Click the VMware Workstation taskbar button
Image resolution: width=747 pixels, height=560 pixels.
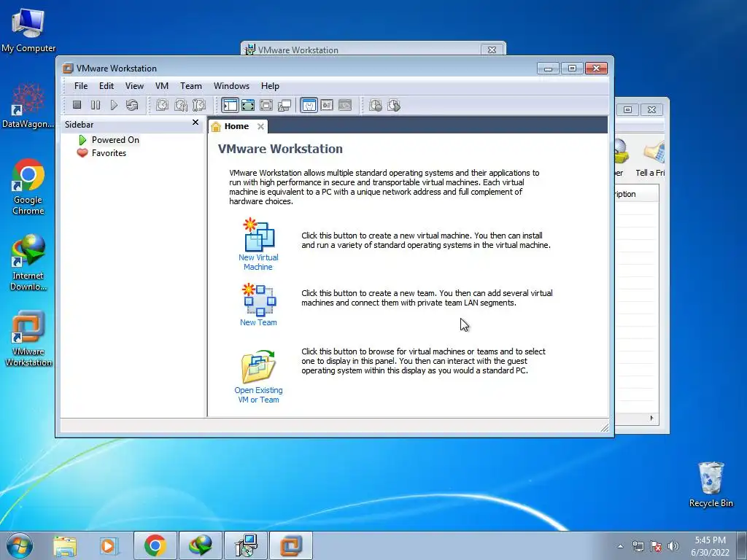point(291,545)
